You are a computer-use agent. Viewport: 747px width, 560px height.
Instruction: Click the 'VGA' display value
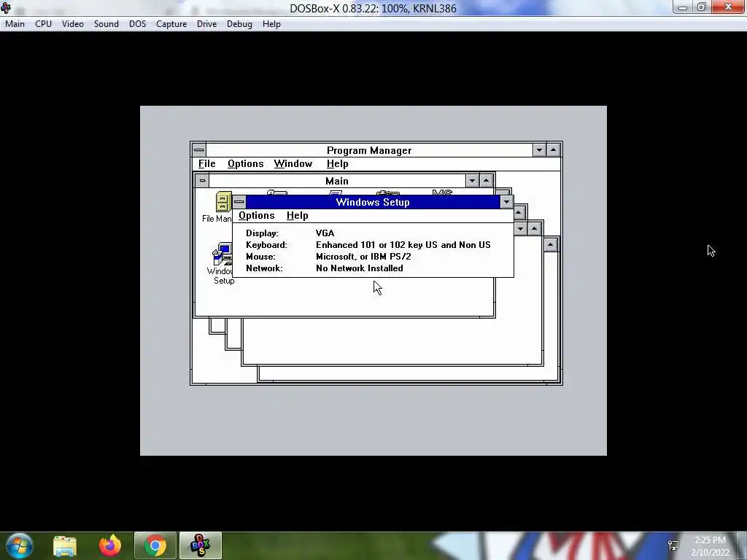pyautogui.click(x=325, y=233)
